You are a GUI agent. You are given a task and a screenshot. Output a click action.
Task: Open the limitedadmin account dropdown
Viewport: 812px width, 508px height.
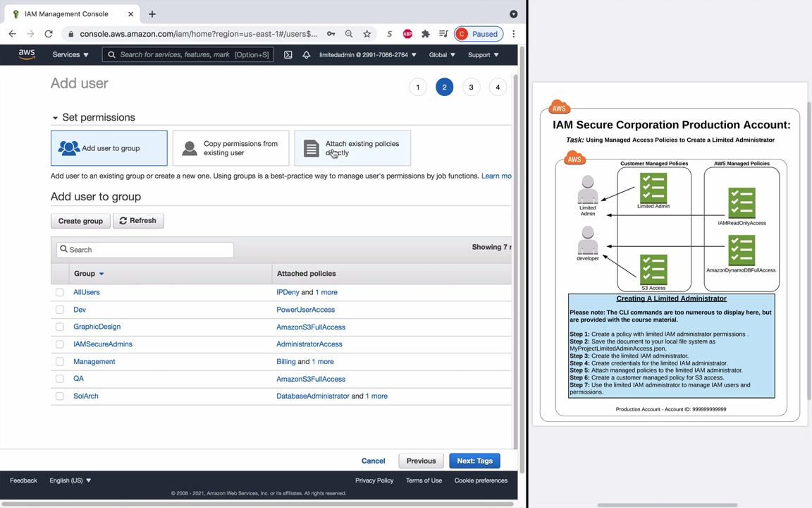[368, 54]
